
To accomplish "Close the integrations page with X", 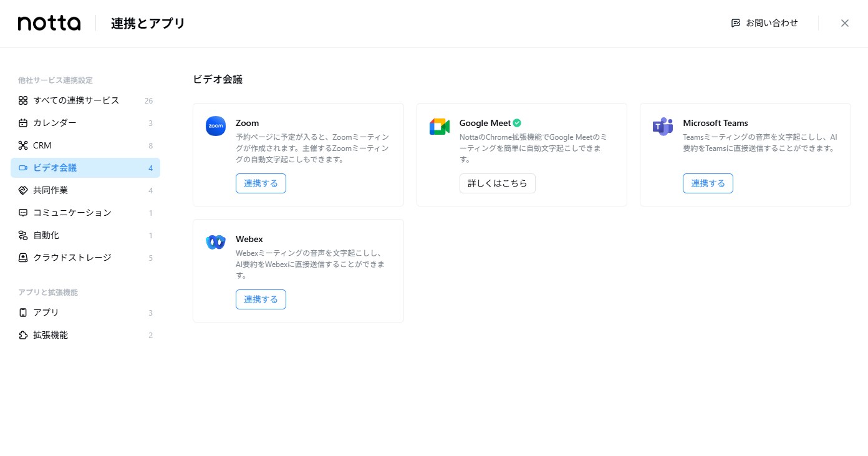I will [845, 23].
